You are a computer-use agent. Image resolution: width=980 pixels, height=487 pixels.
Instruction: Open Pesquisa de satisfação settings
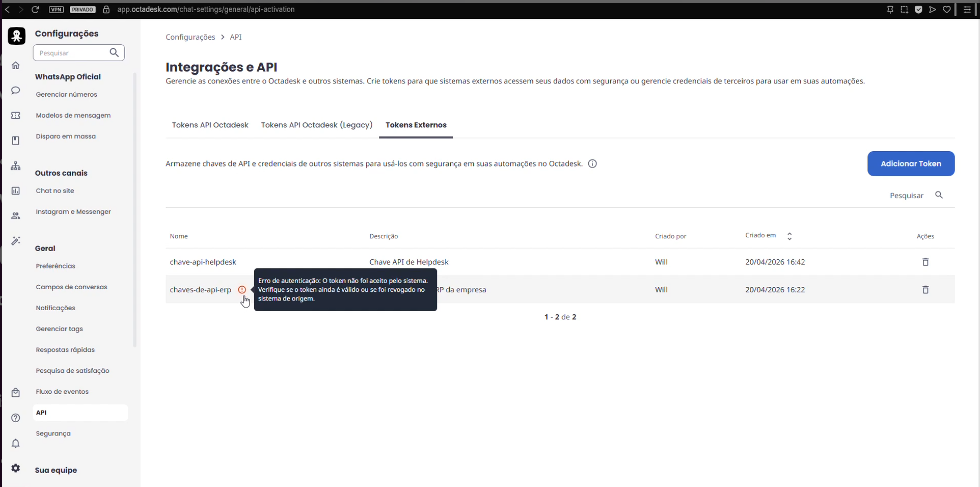[x=72, y=371]
